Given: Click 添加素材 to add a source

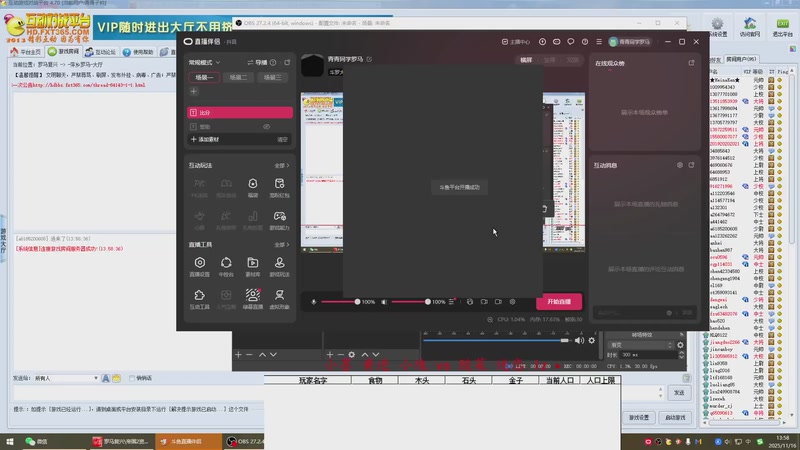Looking at the screenshot, I should [205, 139].
